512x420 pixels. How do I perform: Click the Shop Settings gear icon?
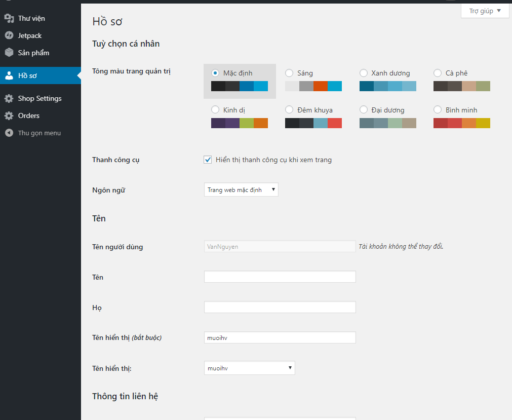click(x=9, y=98)
